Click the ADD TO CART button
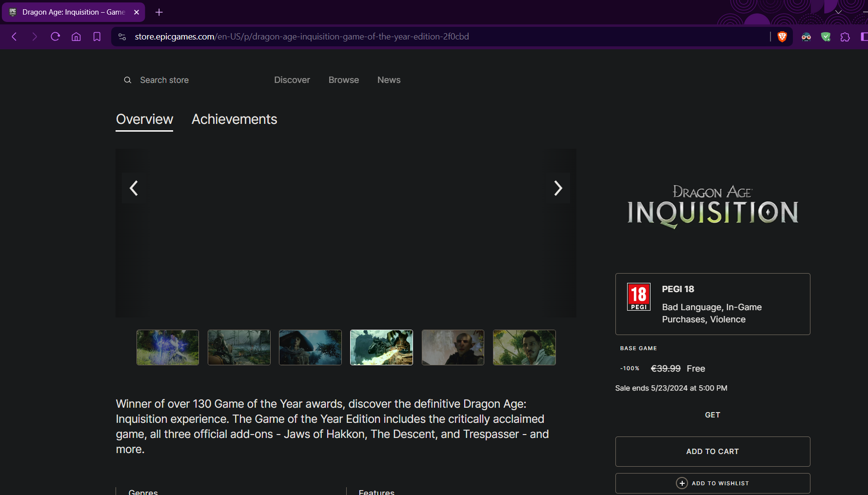Image resolution: width=868 pixels, height=495 pixels. coord(712,452)
